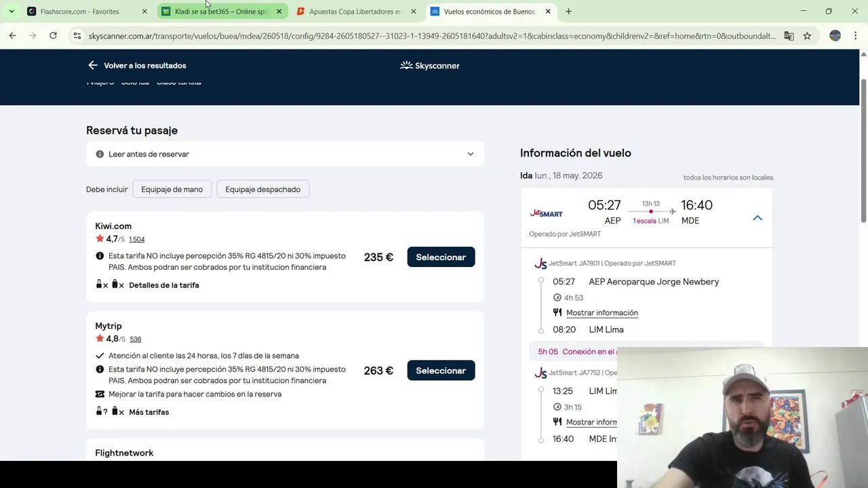Click JetSmart JA7752 flight logo
This screenshot has height=488, width=868.
(540, 373)
